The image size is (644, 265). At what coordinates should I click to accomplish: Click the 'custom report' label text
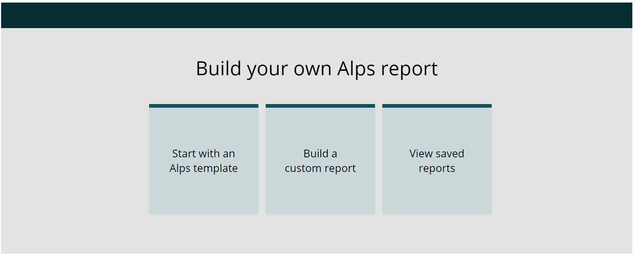click(320, 169)
